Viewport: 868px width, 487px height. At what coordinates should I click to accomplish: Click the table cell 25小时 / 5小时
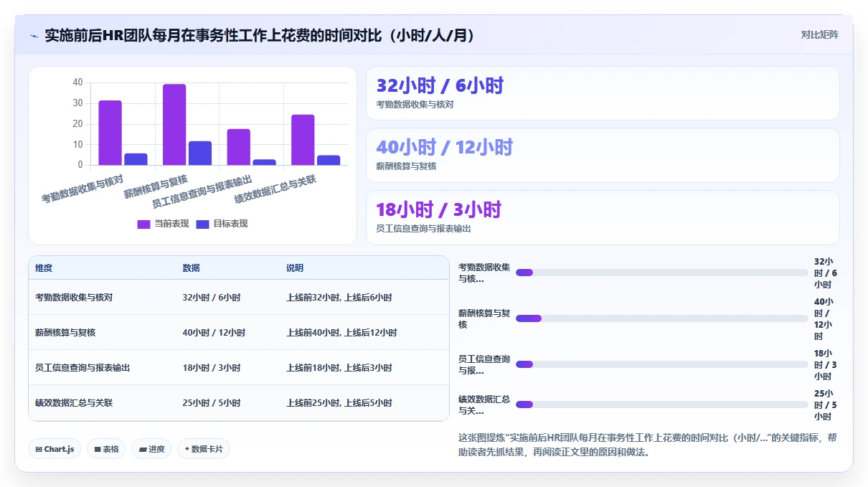point(212,403)
